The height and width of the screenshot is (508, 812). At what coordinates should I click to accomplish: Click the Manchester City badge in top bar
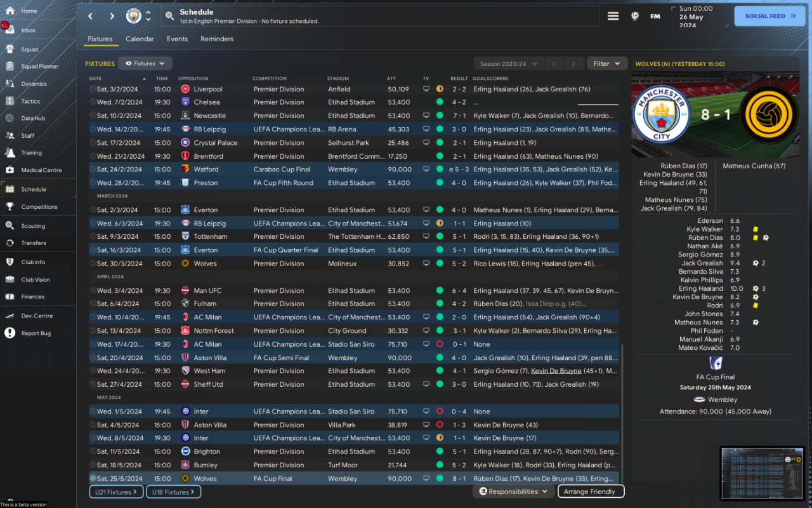[134, 16]
